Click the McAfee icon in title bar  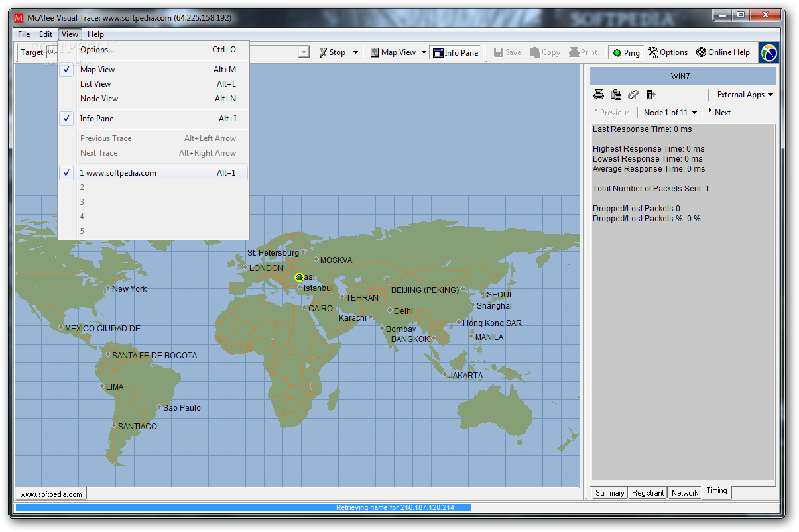(x=19, y=18)
